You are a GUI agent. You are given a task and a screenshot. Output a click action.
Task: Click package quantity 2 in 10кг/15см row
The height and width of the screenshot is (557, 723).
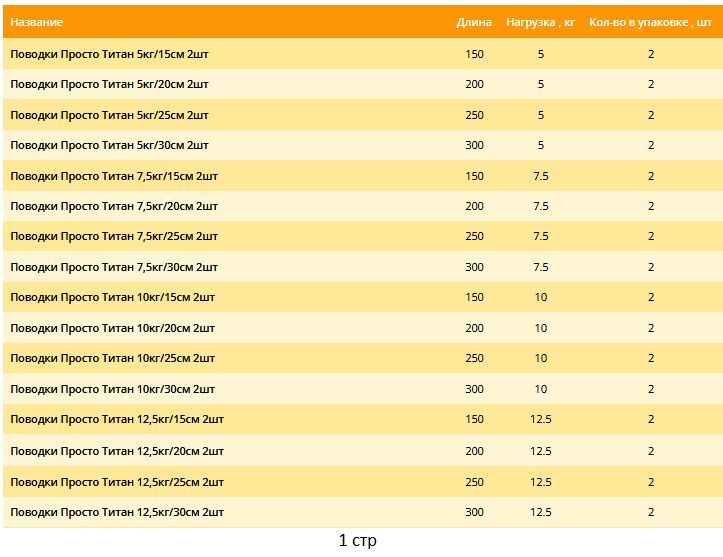651,297
